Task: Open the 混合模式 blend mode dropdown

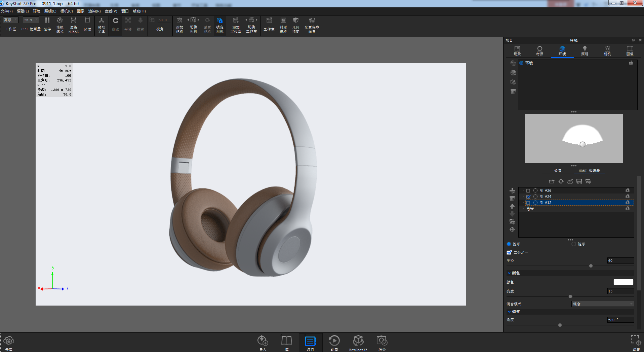Action: (x=603, y=304)
